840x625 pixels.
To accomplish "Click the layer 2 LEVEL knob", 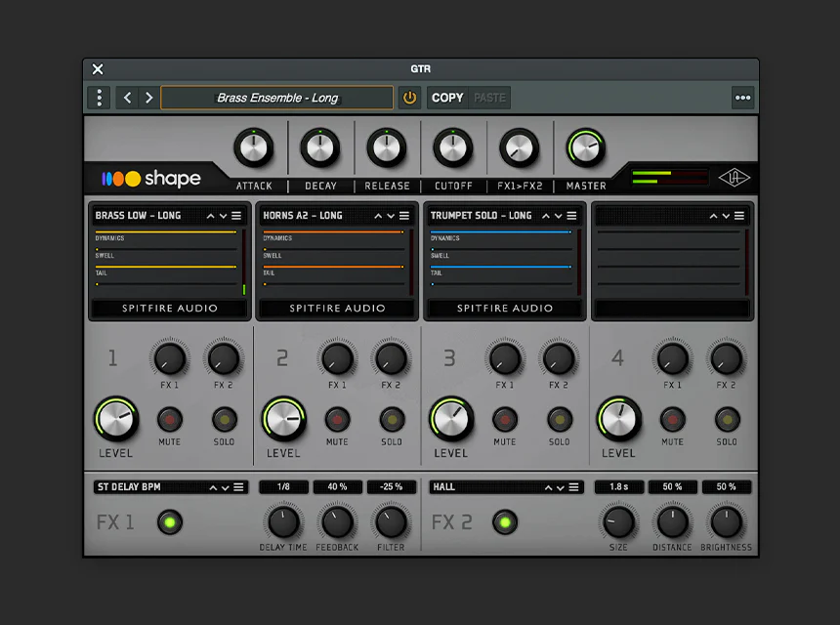I will coord(284,419).
